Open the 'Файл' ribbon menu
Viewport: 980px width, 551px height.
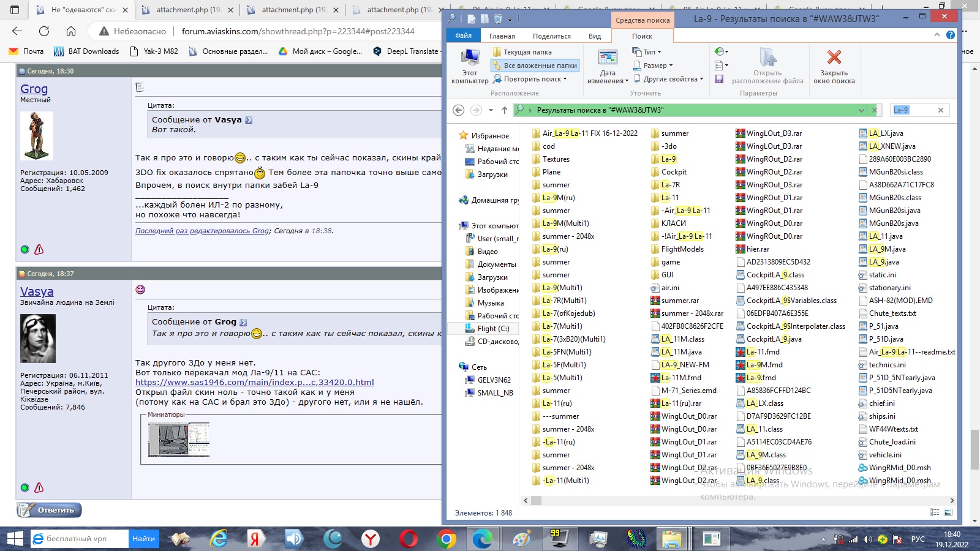[x=463, y=36]
